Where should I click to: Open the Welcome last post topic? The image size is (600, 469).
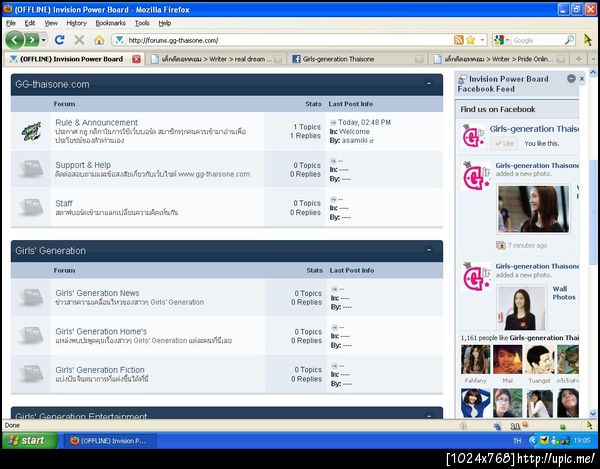coord(354,132)
